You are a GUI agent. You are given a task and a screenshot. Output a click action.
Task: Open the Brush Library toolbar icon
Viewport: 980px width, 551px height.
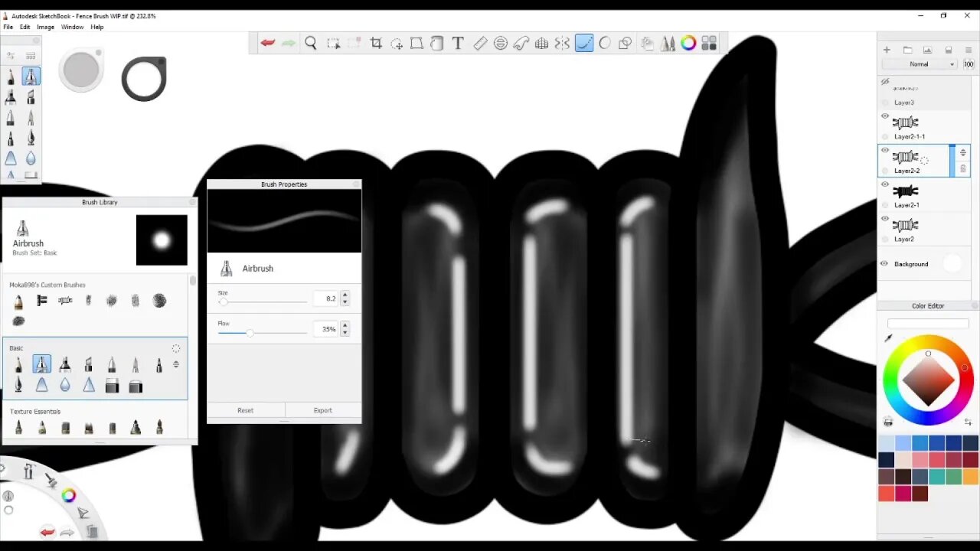click(x=668, y=44)
